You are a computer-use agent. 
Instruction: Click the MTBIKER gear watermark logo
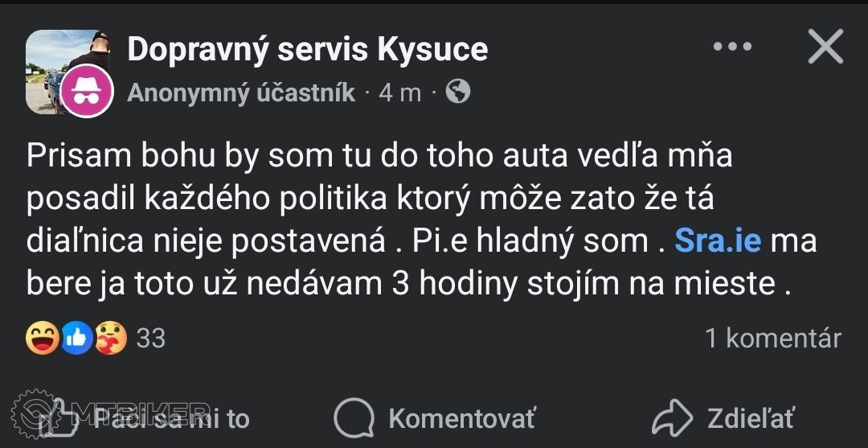pyautogui.click(x=34, y=413)
